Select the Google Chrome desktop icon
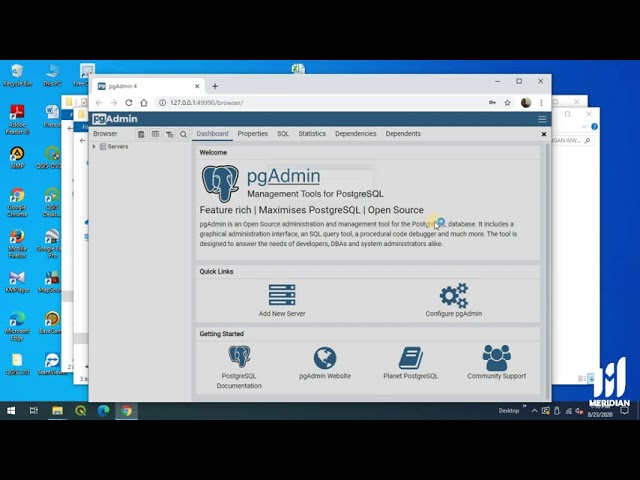The image size is (640, 480). click(17, 202)
